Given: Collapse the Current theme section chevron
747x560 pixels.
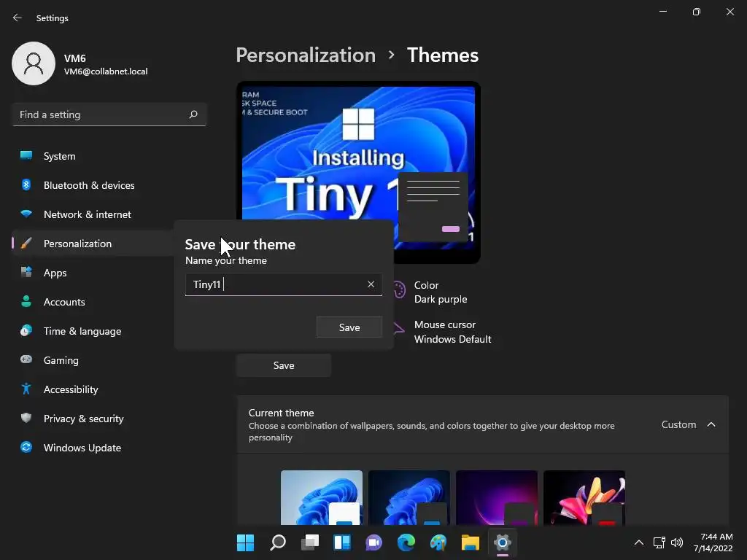Looking at the screenshot, I should point(711,424).
